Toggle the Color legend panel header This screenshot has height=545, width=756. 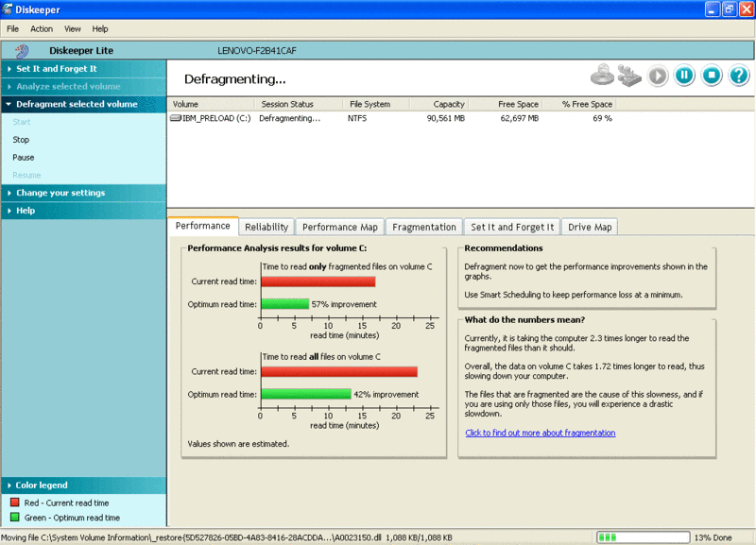[x=84, y=485]
